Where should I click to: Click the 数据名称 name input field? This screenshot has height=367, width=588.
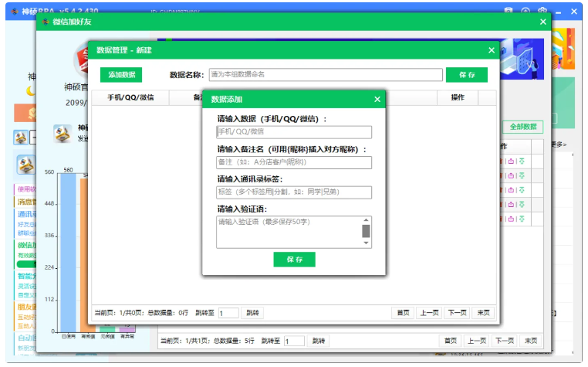326,74
